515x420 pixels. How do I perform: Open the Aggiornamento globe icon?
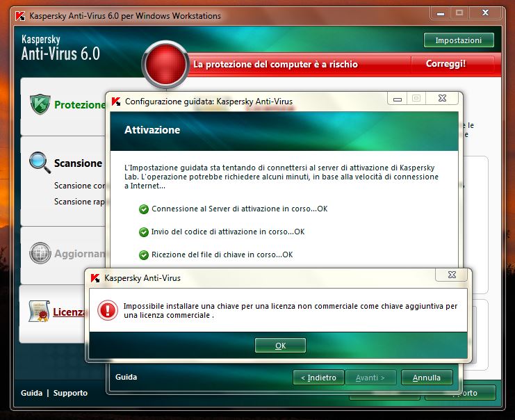click(x=40, y=253)
